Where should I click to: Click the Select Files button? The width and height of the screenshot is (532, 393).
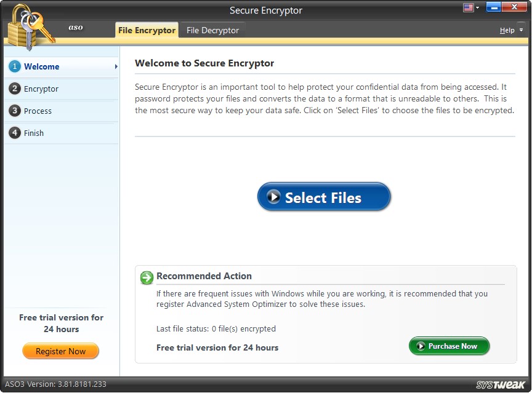[324, 196]
